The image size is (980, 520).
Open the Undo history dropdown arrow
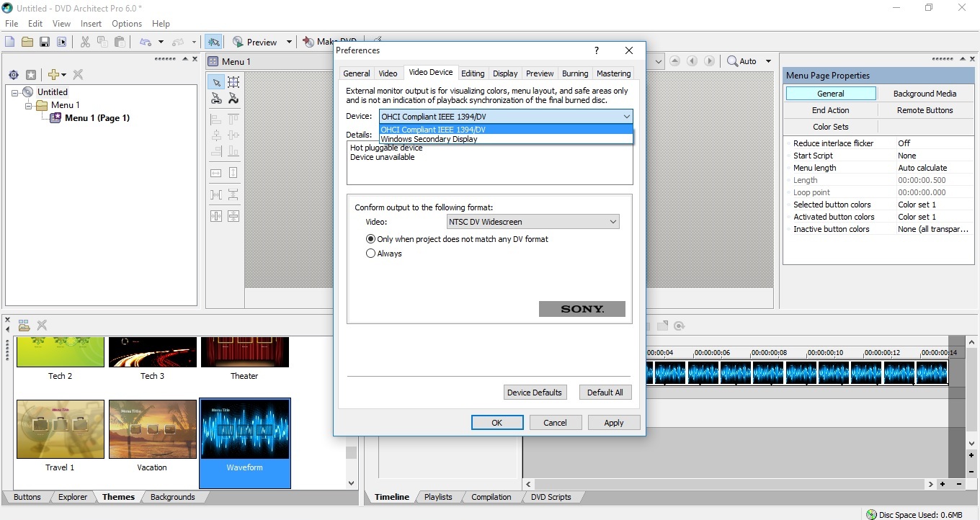[161, 42]
